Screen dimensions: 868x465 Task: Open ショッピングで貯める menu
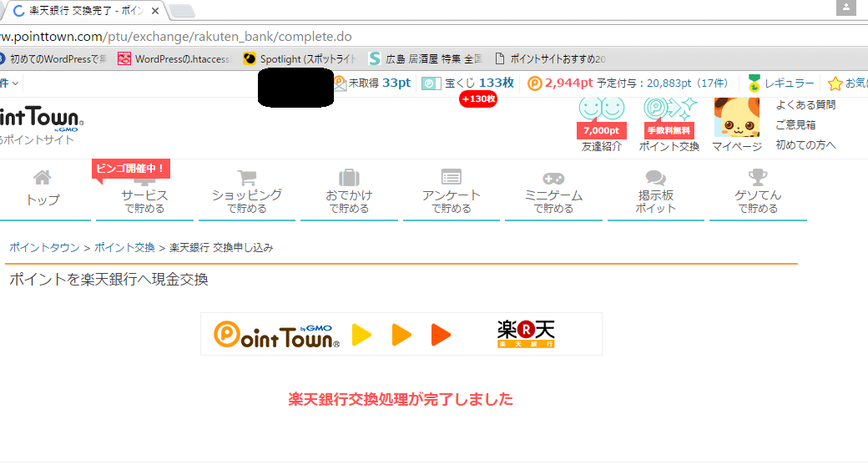[246, 190]
